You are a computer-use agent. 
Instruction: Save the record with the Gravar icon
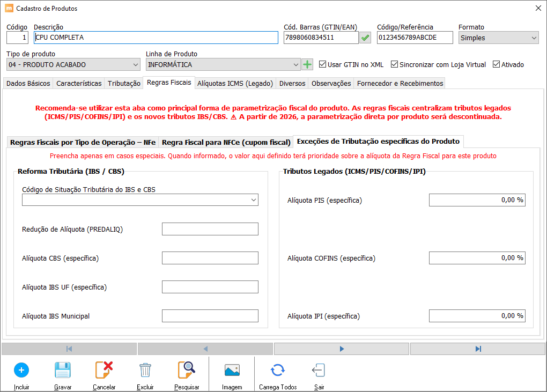[x=63, y=370]
